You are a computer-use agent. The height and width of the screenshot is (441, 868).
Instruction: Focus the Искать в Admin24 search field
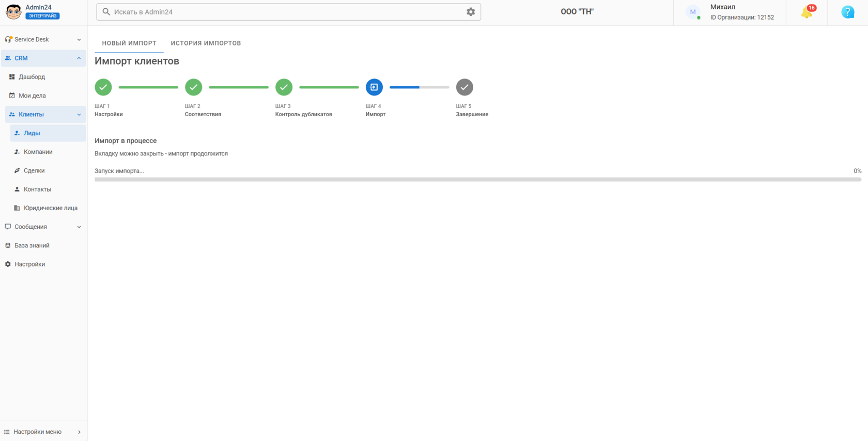288,12
